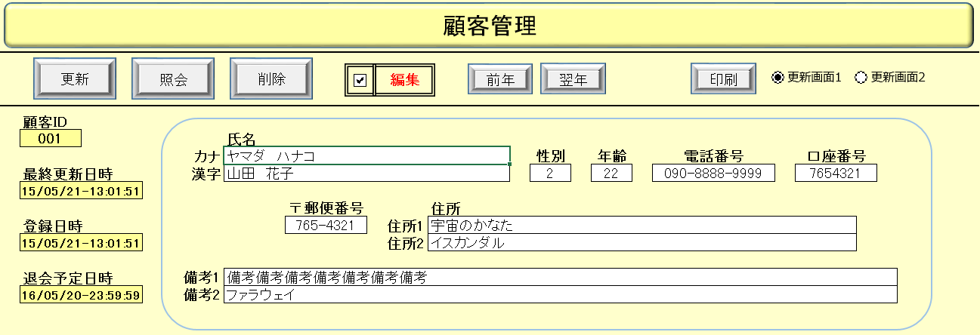Click the 漢字 name field
The image size is (980, 335).
366,174
